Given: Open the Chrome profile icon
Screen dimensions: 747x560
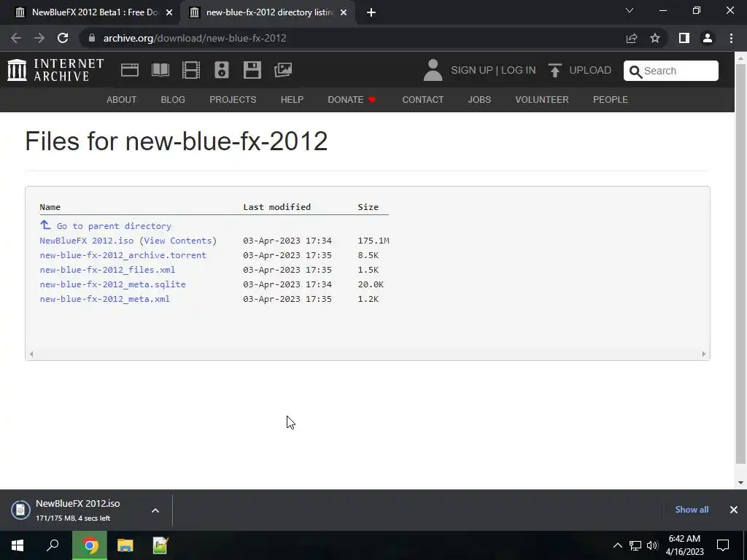Looking at the screenshot, I should point(708,38).
